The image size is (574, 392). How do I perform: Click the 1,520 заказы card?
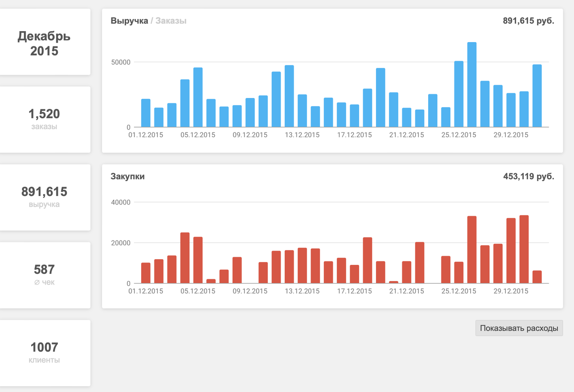(44, 120)
